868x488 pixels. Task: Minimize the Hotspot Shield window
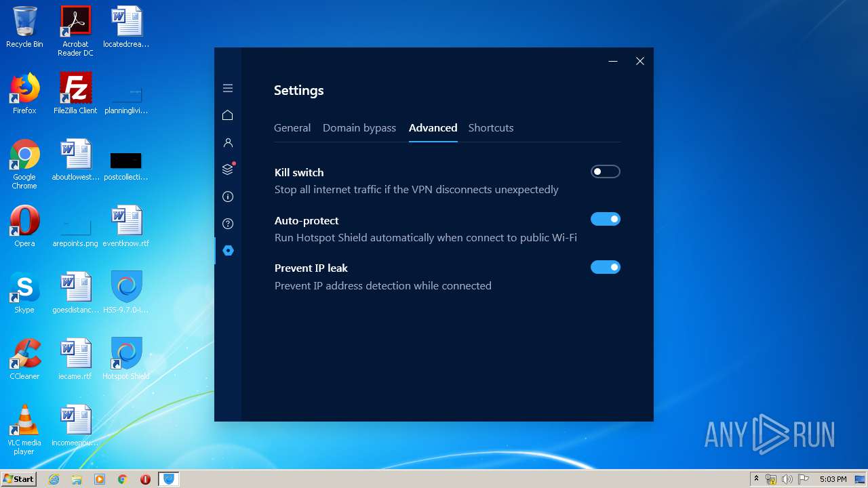[613, 61]
